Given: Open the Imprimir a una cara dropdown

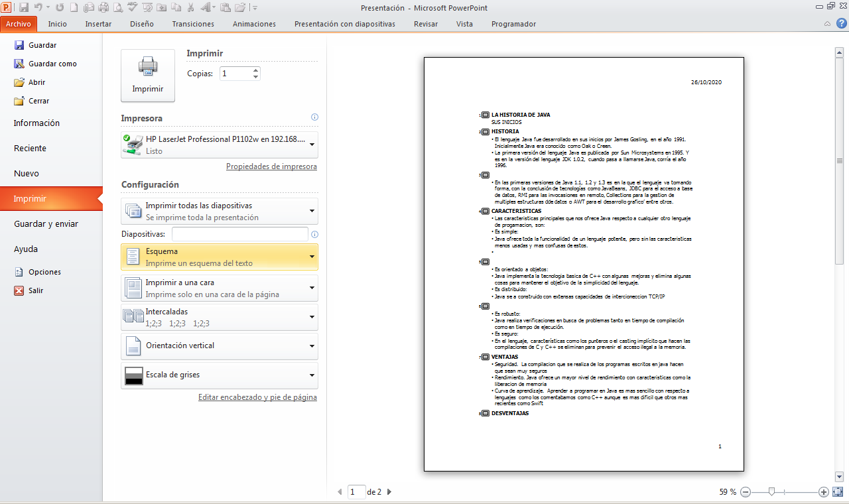Looking at the screenshot, I should pos(219,288).
